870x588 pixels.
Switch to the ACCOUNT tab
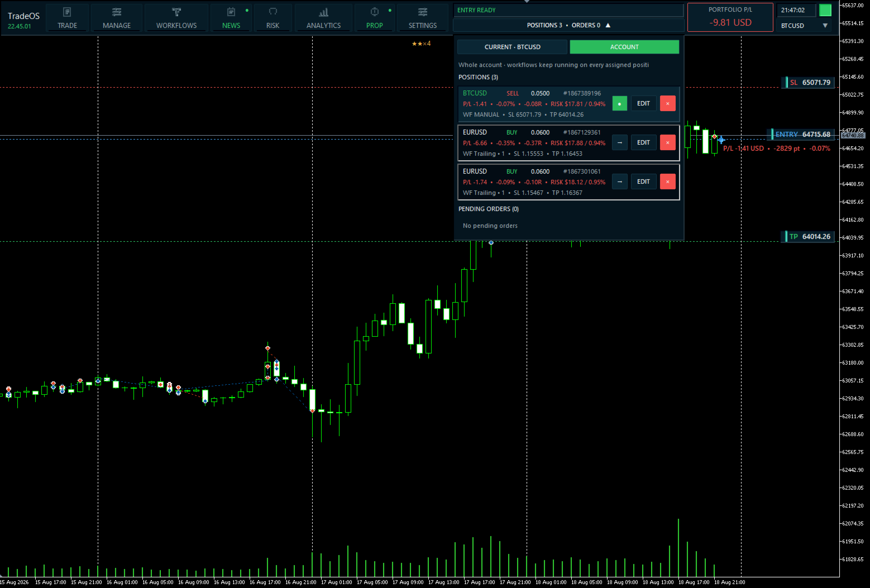(624, 47)
